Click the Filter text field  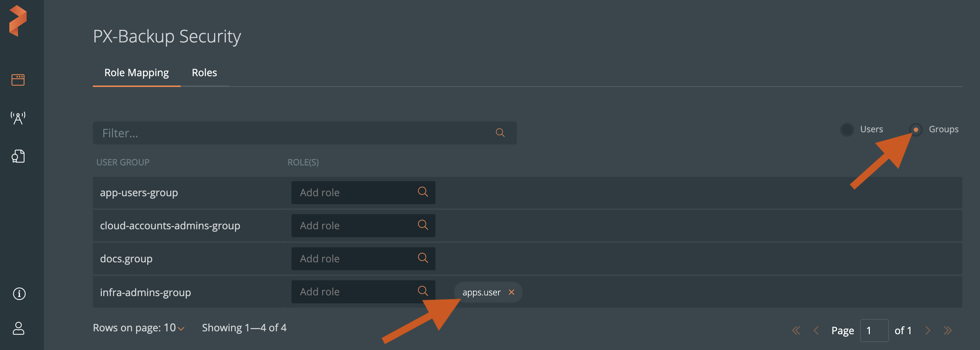point(293,133)
